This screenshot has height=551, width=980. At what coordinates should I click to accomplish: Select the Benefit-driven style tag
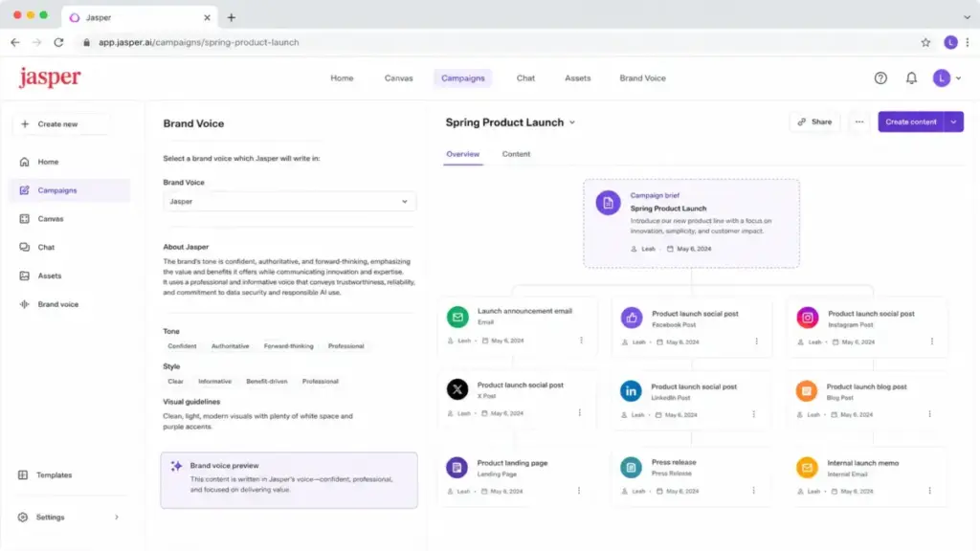(267, 381)
